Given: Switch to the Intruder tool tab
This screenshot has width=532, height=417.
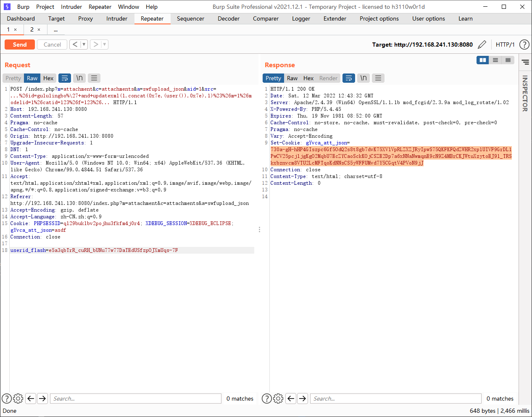Looking at the screenshot, I should 117,18.
